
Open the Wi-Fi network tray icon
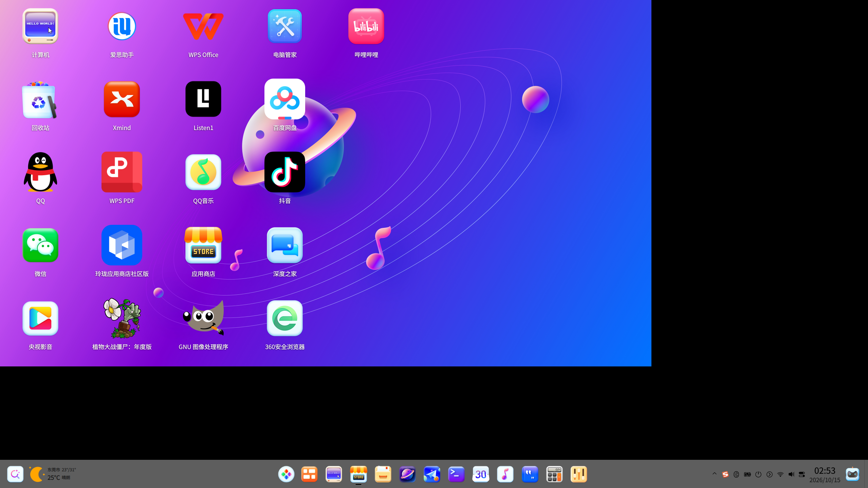[780, 474]
